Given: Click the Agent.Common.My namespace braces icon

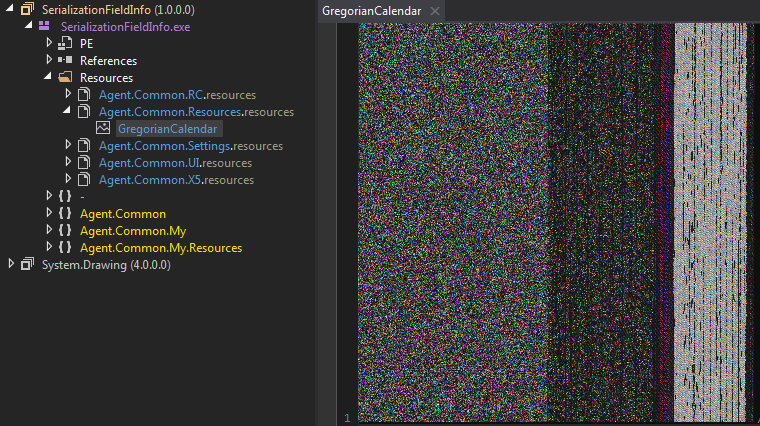Looking at the screenshot, I should [64, 230].
